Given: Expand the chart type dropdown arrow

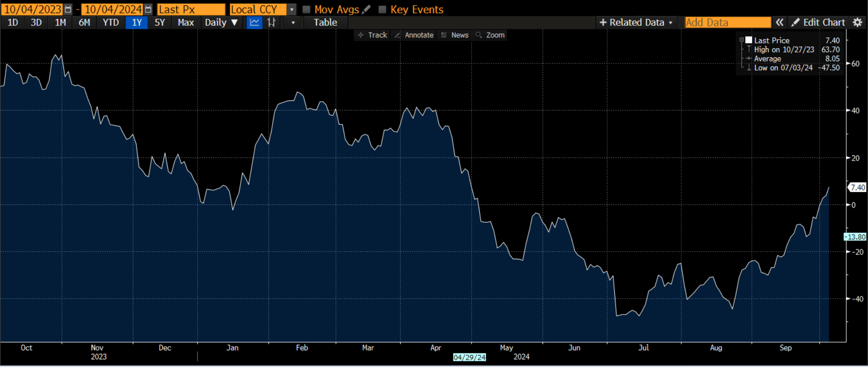Looking at the screenshot, I should [293, 23].
